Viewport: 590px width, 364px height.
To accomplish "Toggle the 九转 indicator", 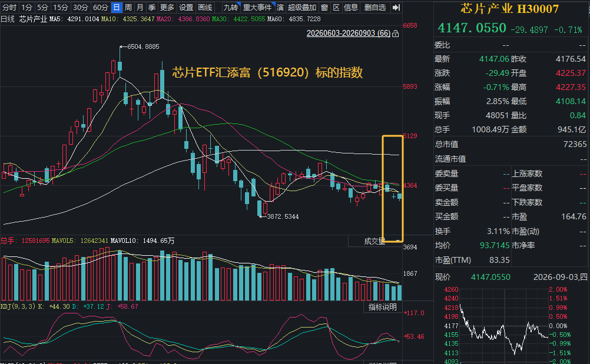I will 231,7.
